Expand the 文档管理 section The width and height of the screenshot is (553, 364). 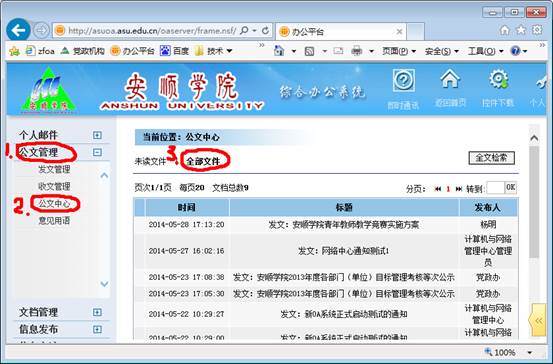click(97, 312)
